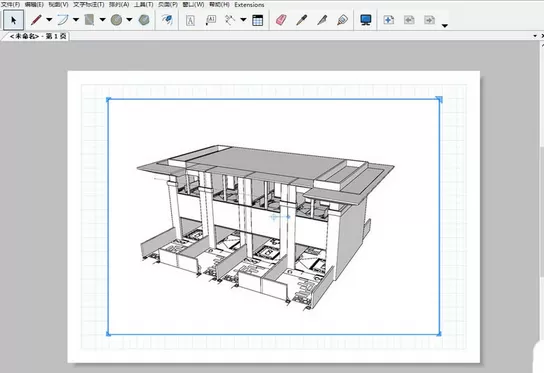544x373 pixels.
Task: Select the Rectangle shape tool
Action: coord(90,20)
